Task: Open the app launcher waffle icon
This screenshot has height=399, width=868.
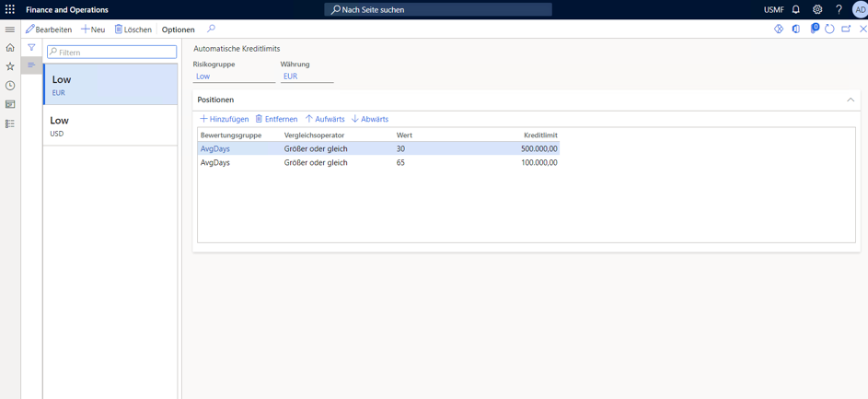Action: (x=10, y=9)
